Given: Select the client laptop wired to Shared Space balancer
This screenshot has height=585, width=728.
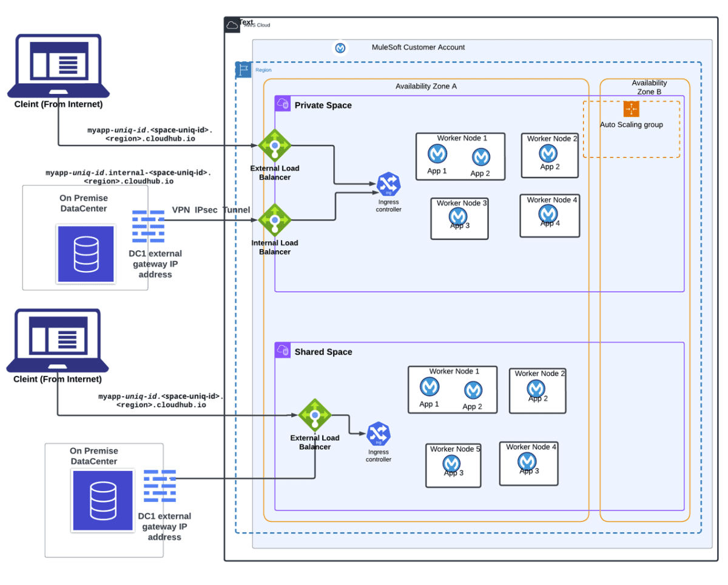Looking at the screenshot, I should pos(58,340).
